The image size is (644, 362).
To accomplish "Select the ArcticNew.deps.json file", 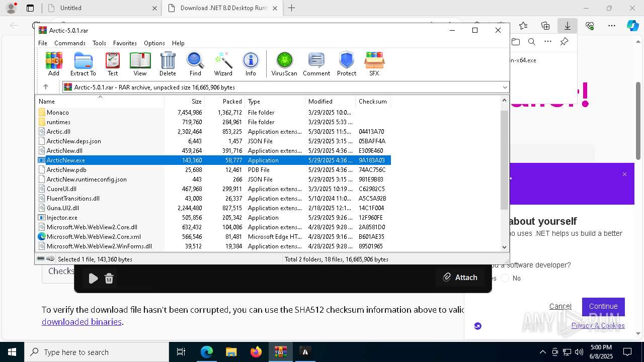I will click(73, 141).
